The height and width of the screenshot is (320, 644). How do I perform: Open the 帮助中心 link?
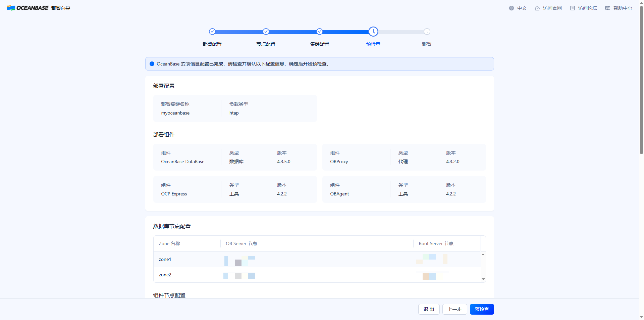point(623,8)
